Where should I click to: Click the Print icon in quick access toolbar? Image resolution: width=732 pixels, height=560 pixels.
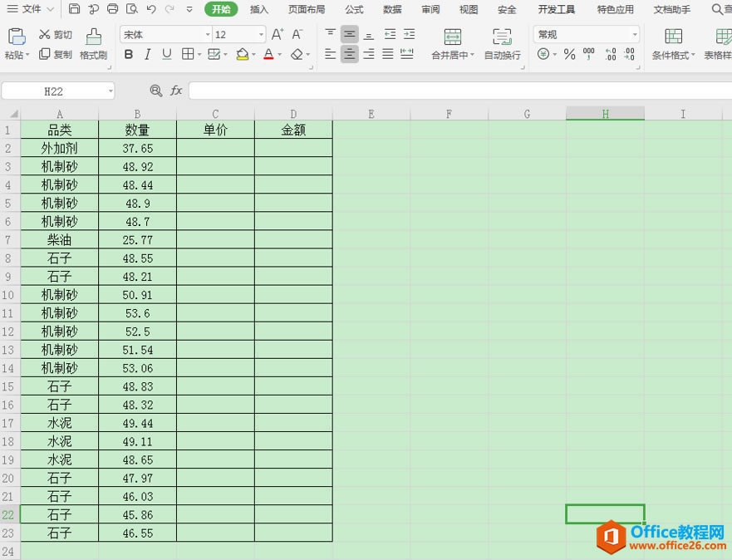coord(112,9)
